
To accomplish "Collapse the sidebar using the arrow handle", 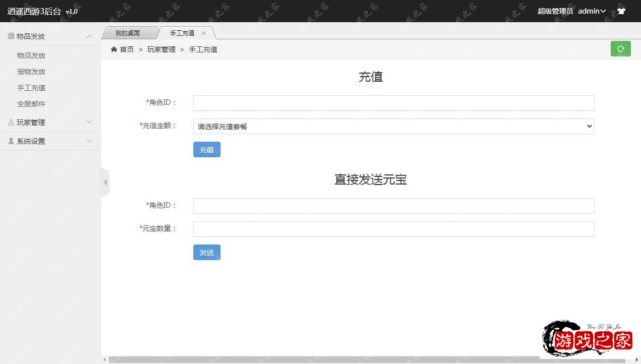I will [105, 182].
